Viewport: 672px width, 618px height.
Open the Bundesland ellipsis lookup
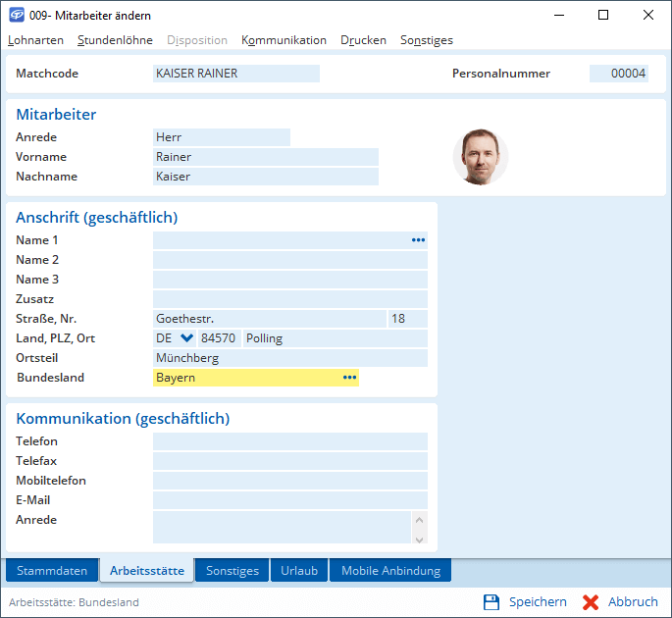[x=349, y=378]
